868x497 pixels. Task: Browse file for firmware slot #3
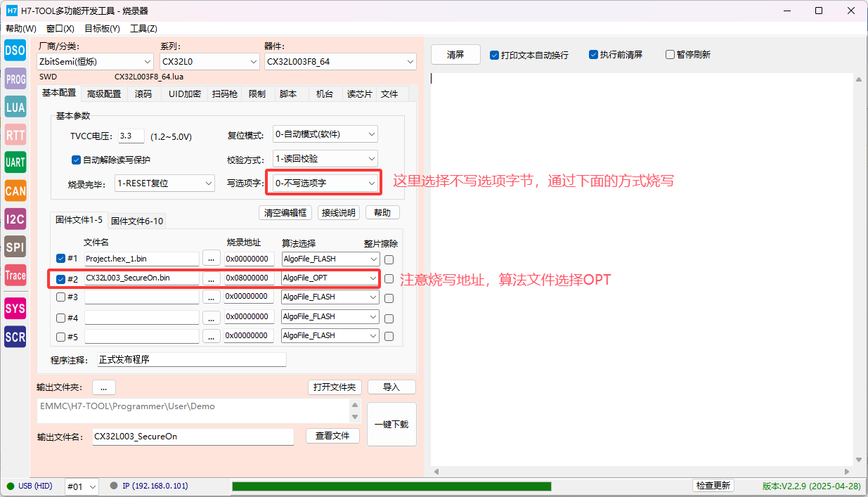[211, 297]
